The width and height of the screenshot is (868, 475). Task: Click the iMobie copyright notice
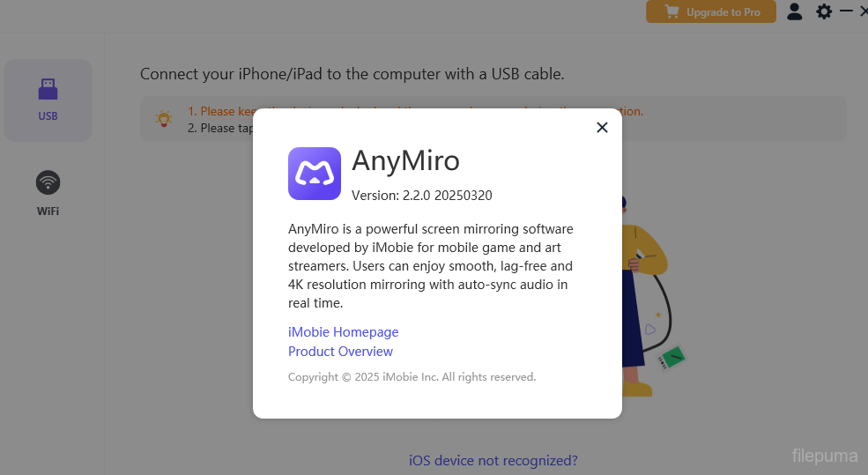point(412,377)
